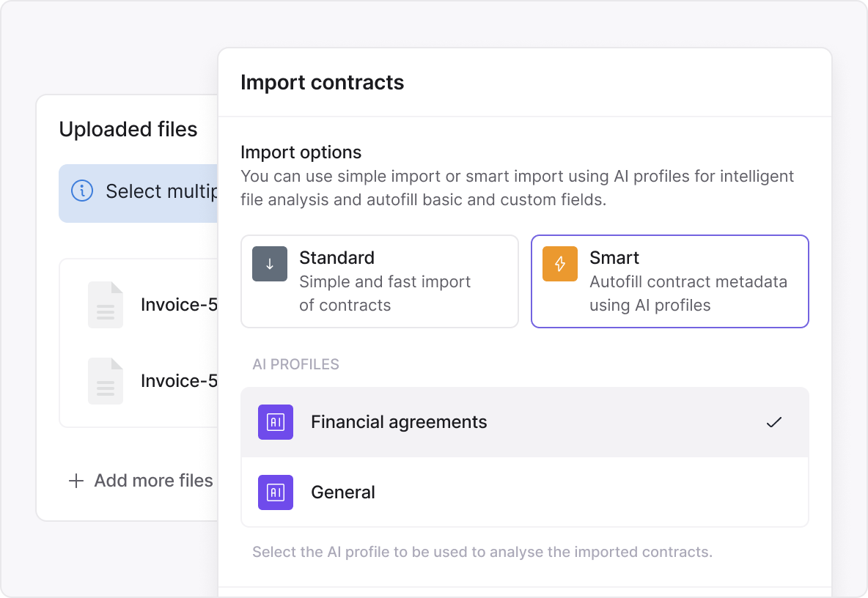Click the document icon for the second Invoice file
This screenshot has height=598, width=868.
coord(105,381)
